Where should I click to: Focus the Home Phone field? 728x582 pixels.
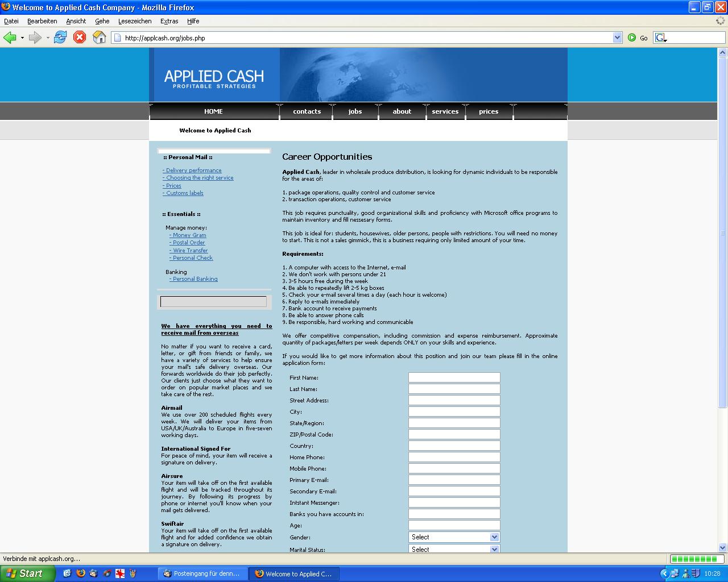click(x=454, y=457)
